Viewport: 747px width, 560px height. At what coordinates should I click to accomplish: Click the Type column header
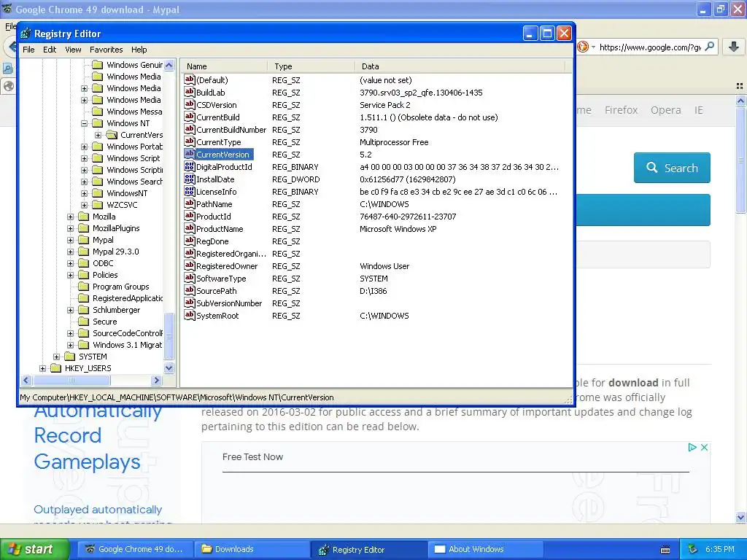tap(311, 66)
